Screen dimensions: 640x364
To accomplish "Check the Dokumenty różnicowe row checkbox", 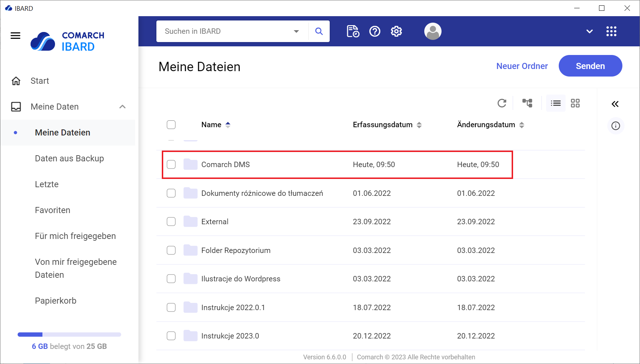I will tap(171, 193).
